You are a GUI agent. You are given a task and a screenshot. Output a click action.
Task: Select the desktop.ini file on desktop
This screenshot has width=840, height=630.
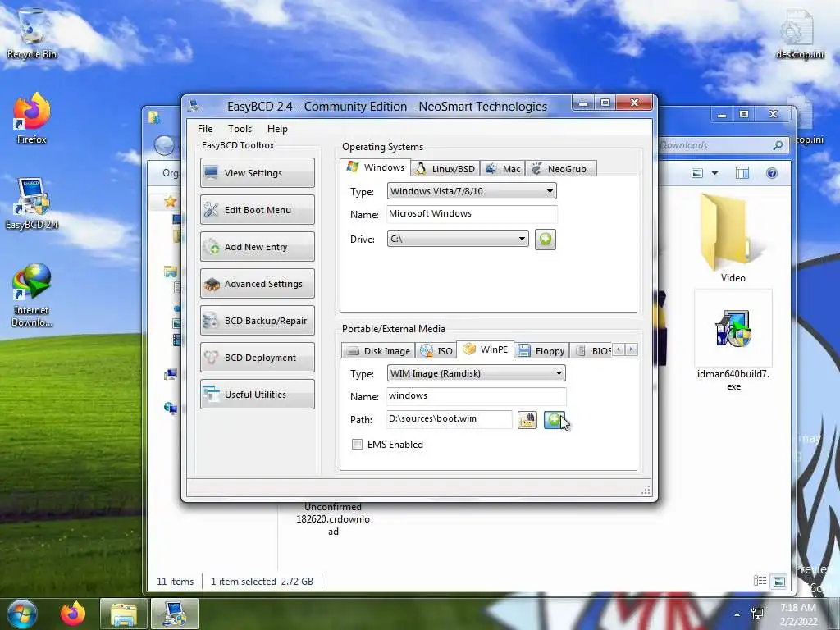pos(799,34)
